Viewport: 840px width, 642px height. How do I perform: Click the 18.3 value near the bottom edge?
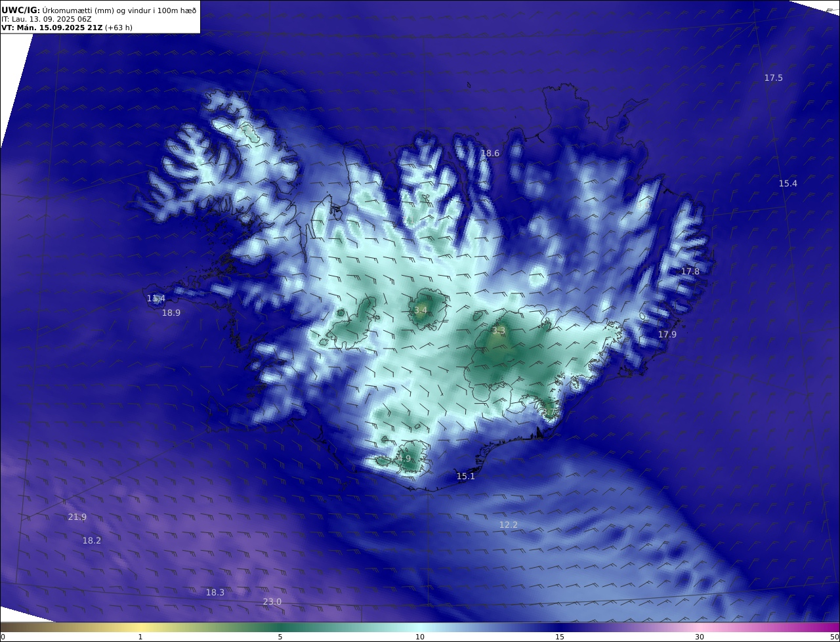(x=215, y=593)
